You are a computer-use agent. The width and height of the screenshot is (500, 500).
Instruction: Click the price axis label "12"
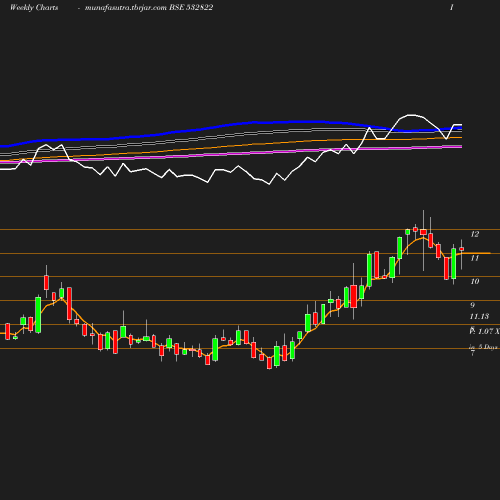pos(475,234)
